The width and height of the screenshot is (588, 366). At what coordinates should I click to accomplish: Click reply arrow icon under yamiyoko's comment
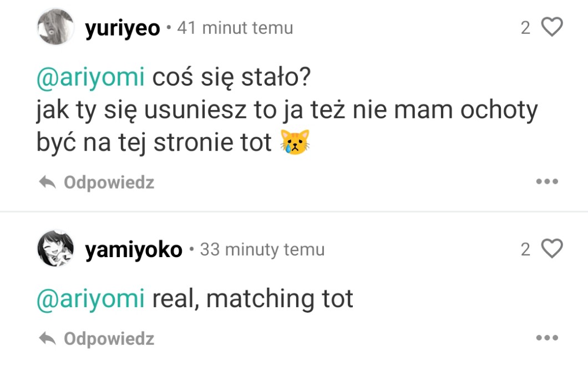coord(48,338)
